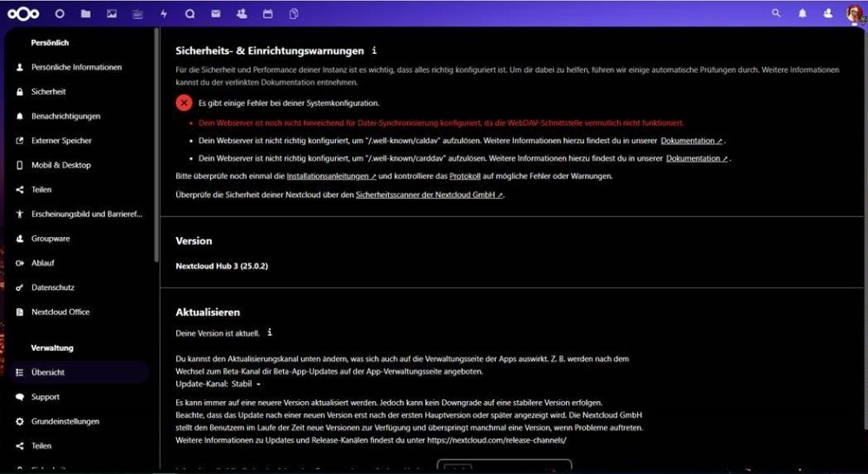Open the Calendar app icon
The image size is (868, 474).
(x=268, y=13)
